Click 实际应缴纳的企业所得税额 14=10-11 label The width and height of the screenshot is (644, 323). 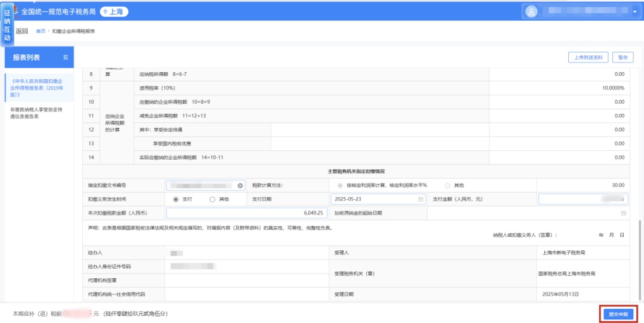[x=181, y=157]
